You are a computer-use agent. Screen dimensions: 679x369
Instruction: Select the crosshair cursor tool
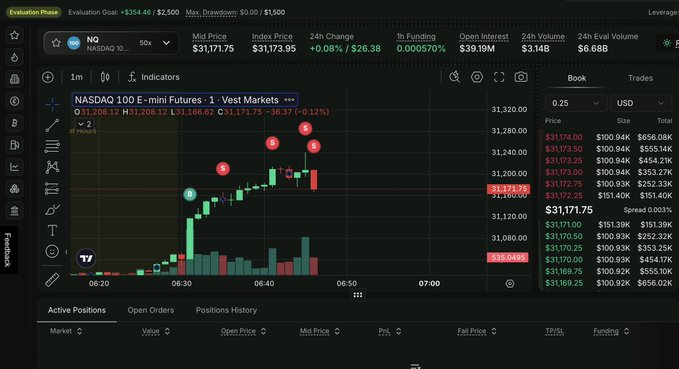52,104
